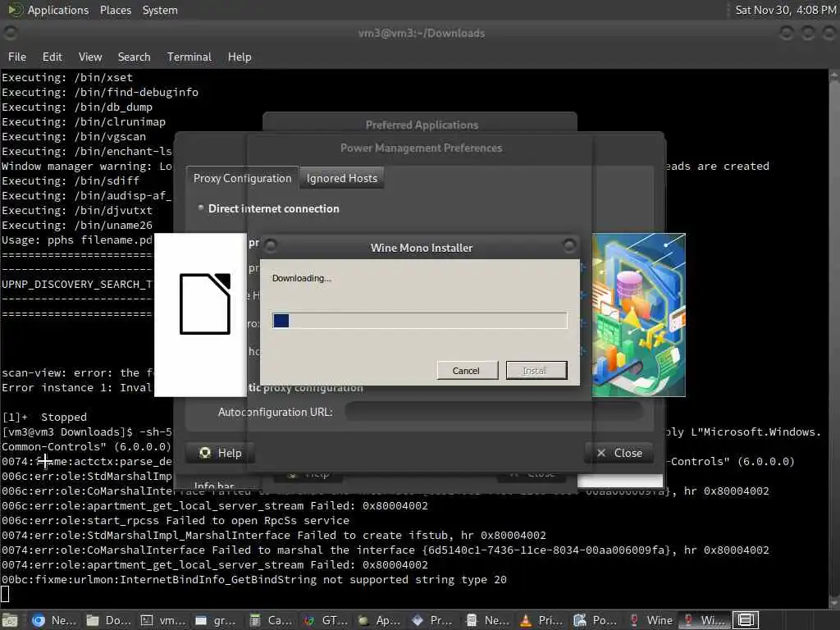Image resolution: width=840 pixels, height=630 pixels.
Task: Click the Install button in Wine Mono Installer
Action: click(x=536, y=370)
